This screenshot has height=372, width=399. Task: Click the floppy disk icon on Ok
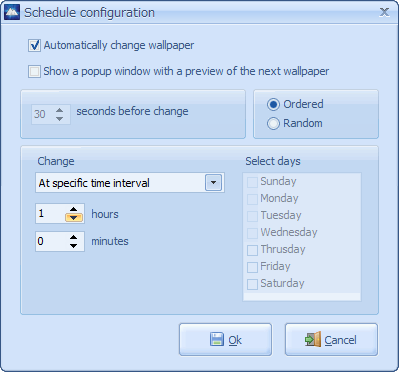217,339
